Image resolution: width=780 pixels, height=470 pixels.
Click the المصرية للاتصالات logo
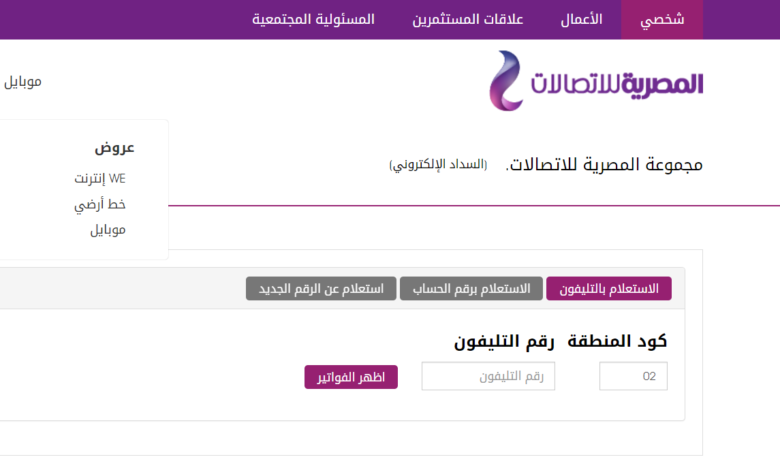[596, 81]
